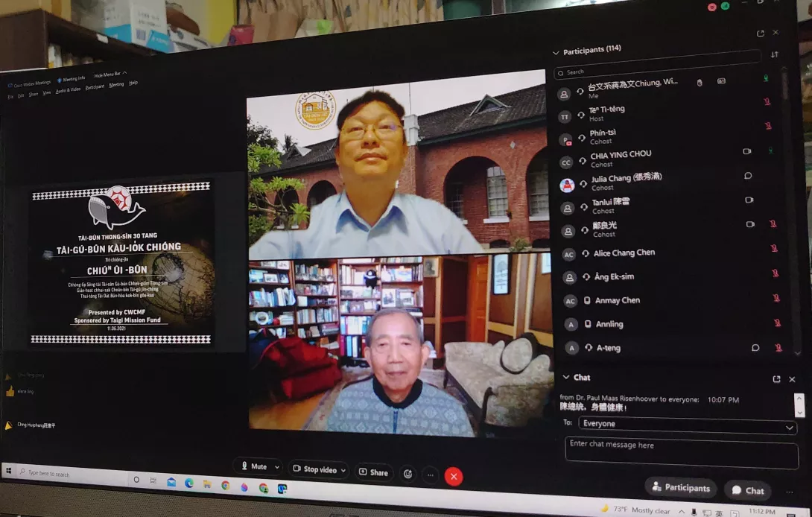Pop out the Chat panel
Image resolution: width=812 pixels, height=517 pixels.
[776, 379]
